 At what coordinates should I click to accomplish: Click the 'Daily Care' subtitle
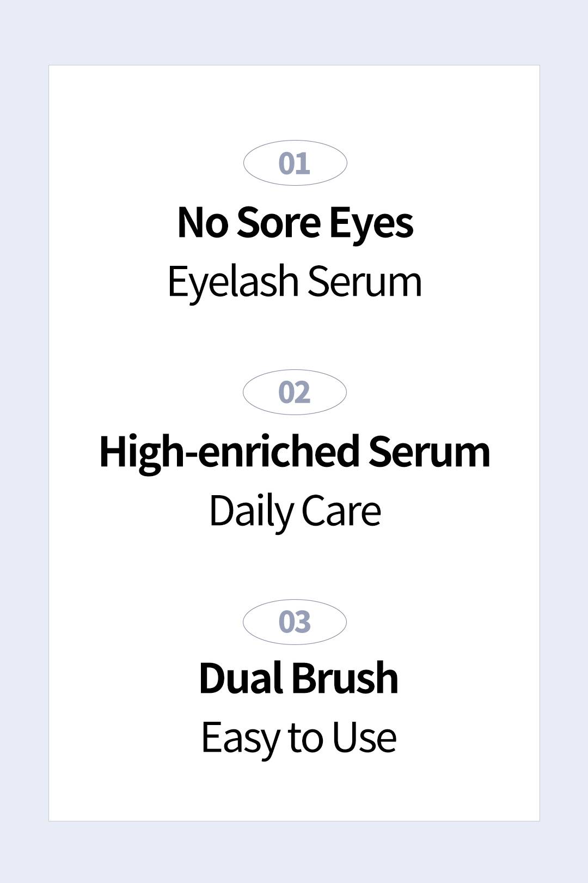295,511
